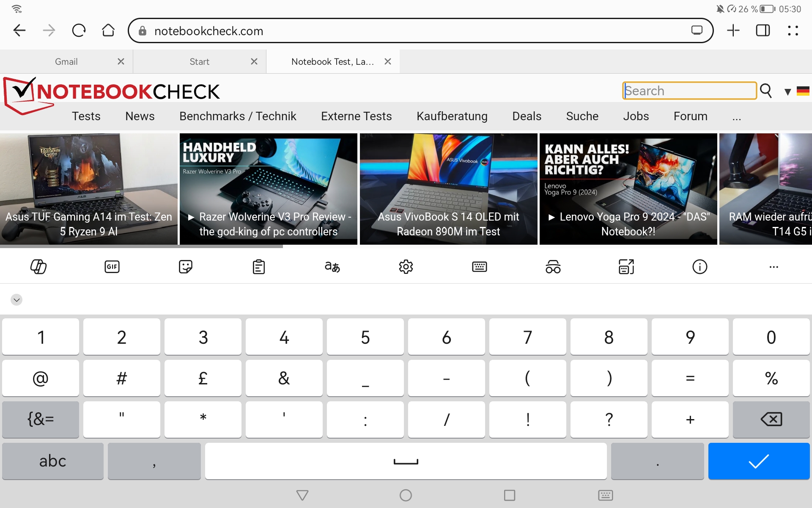Open the German flag language selector
The width and height of the screenshot is (812, 508).
point(803,91)
